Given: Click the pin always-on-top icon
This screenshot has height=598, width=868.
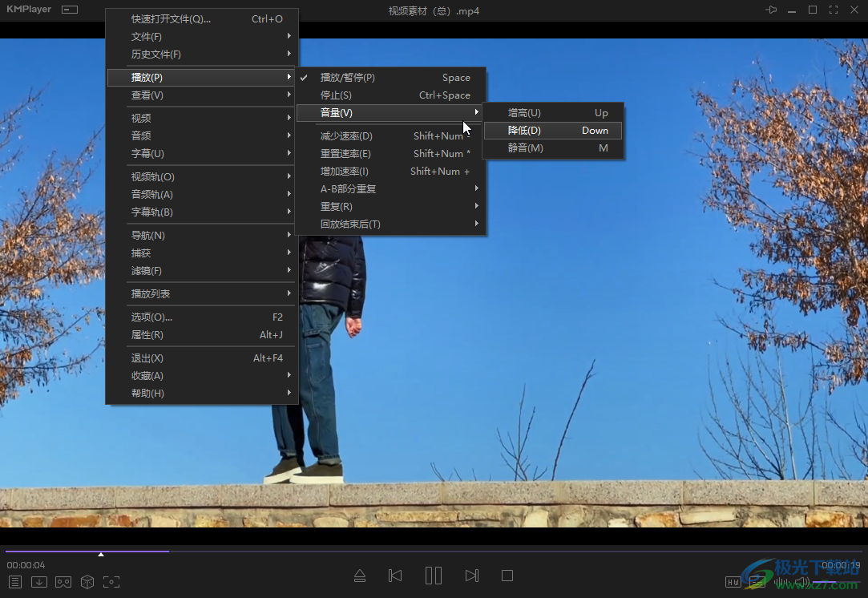Looking at the screenshot, I should (771, 10).
